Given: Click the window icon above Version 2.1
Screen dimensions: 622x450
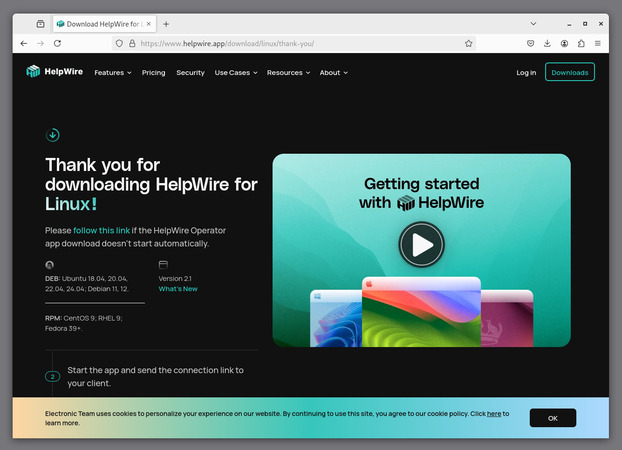Looking at the screenshot, I should point(163,265).
